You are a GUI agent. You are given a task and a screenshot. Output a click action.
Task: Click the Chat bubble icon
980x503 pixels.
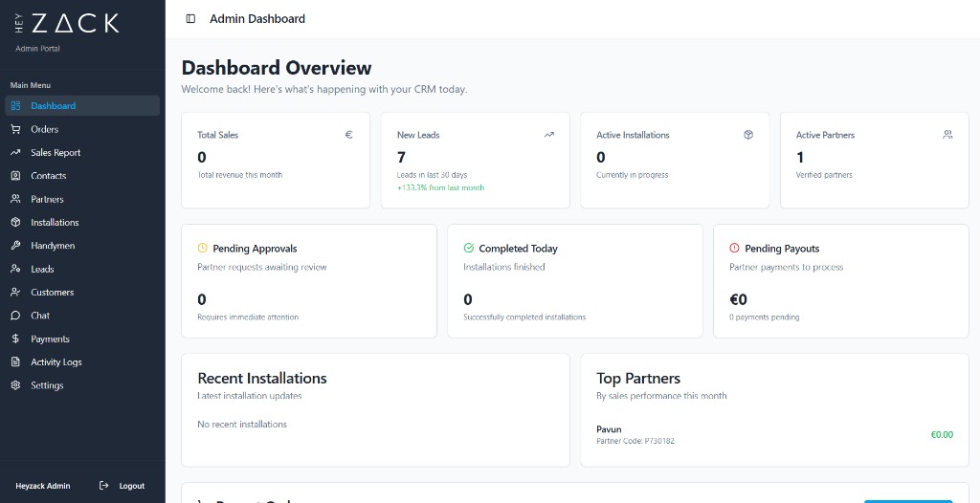click(x=15, y=316)
